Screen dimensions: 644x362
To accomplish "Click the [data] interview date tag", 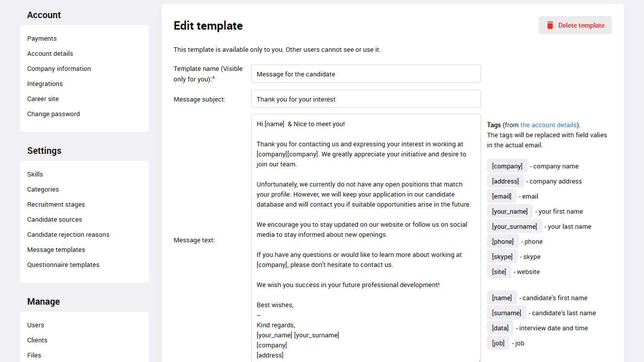I will (500, 328).
